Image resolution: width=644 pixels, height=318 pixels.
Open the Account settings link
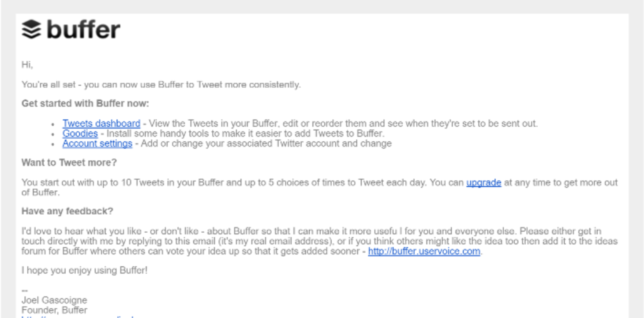coord(97,144)
